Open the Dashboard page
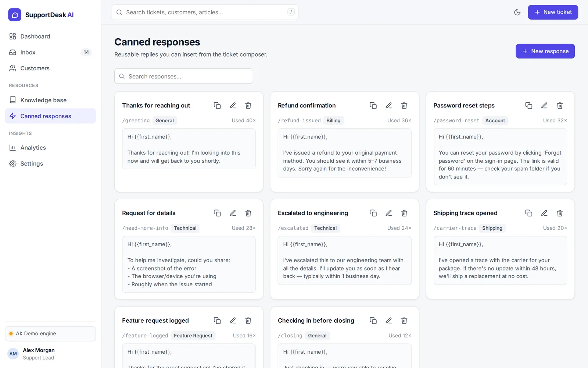This screenshot has width=588, height=368. point(50,36)
